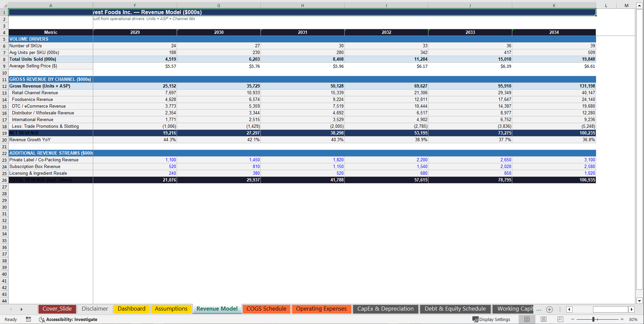Viewport: 644px width, 324px height.
Task: Add a new worksheet with the plus icon
Action: (x=549, y=309)
